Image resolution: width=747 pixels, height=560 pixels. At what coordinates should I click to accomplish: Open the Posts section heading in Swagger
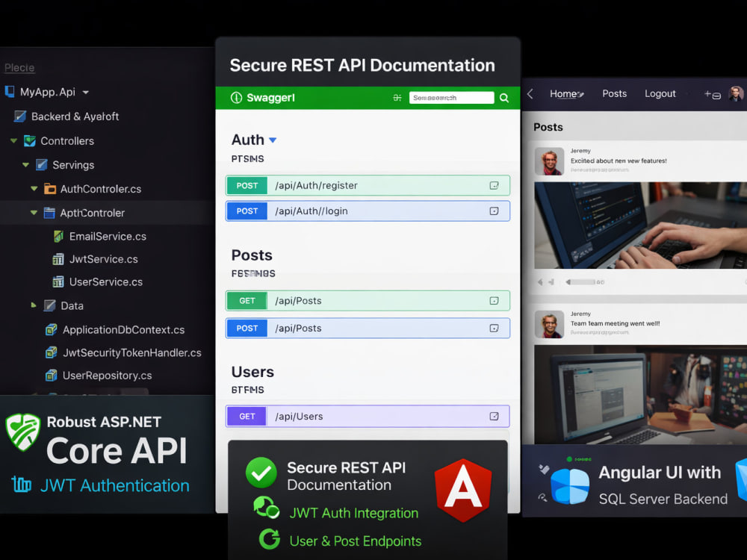pyautogui.click(x=252, y=255)
